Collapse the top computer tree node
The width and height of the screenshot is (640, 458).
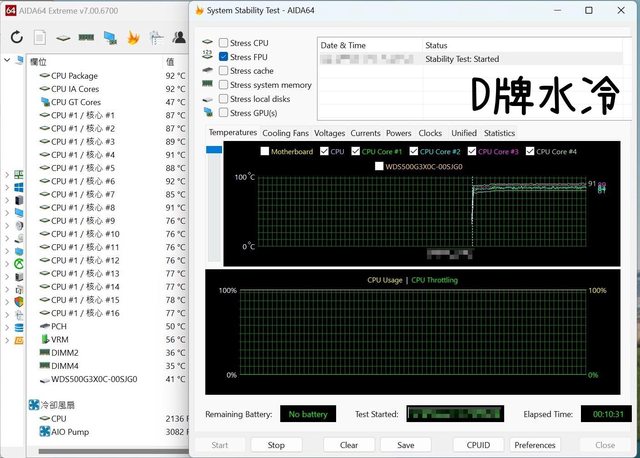[x=6, y=61]
